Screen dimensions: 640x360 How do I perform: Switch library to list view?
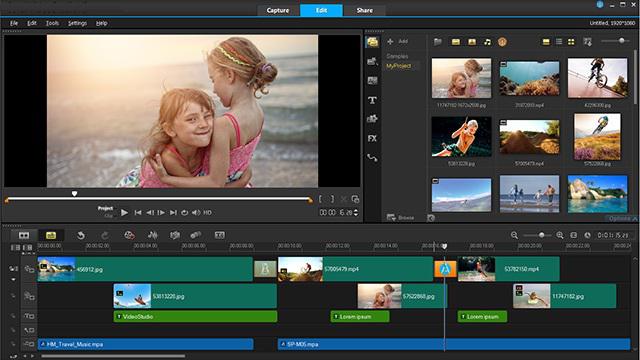pos(559,42)
